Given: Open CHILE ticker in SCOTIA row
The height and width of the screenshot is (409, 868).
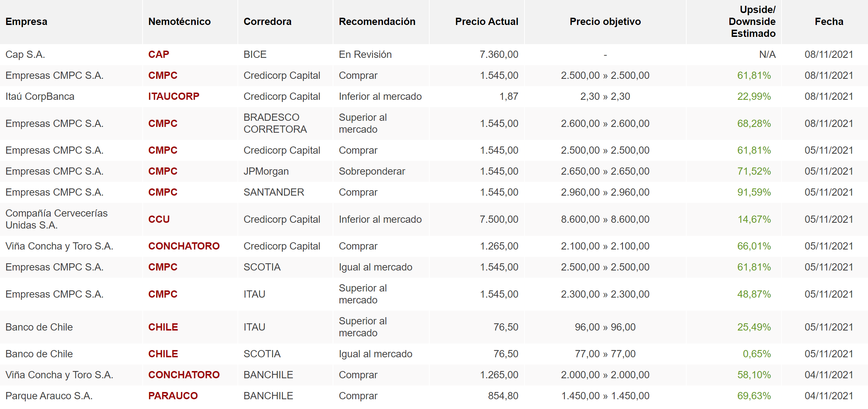Looking at the screenshot, I should click(x=163, y=354).
